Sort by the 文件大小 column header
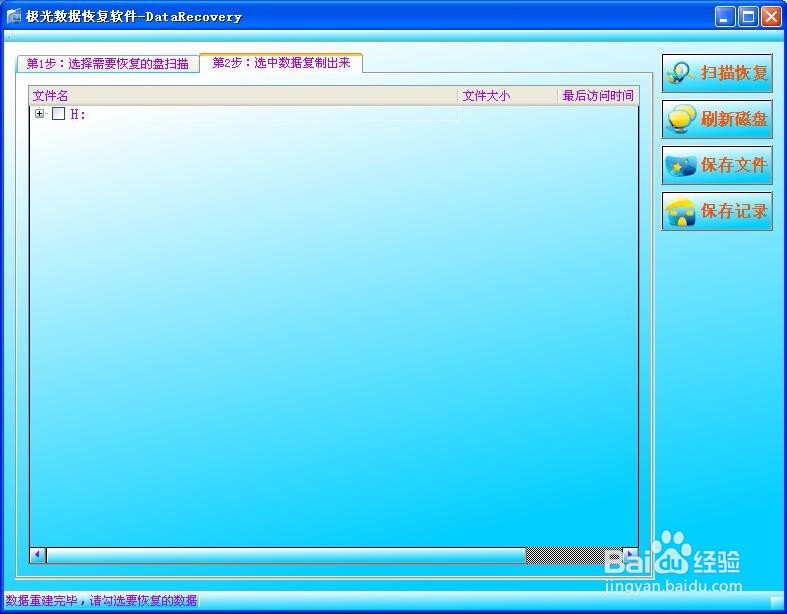Screen dimensions: 787x614 tap(507, 95)
